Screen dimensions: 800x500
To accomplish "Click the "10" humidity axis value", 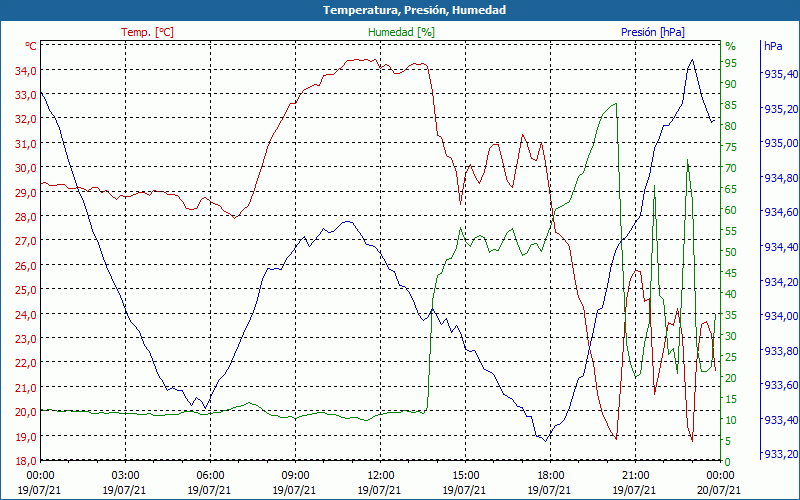I will 731,420.
